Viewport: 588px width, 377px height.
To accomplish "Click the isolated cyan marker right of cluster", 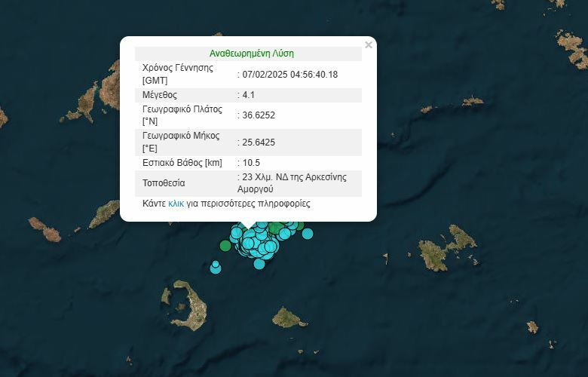I will click(307, 234).
